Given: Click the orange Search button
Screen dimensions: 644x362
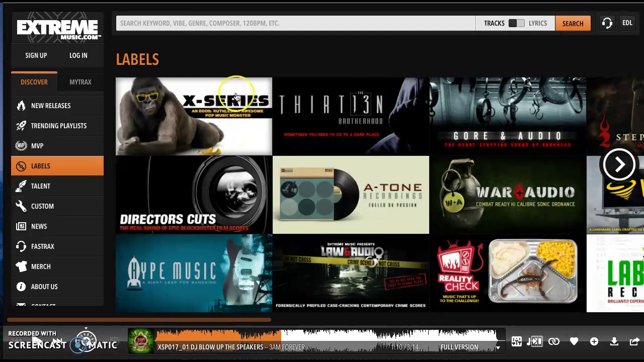Looking at the screenshot, I should (x=573, y=23).
